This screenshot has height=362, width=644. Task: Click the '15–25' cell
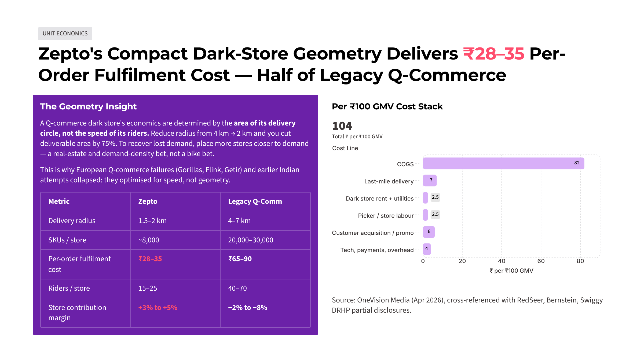click(148, 288)
